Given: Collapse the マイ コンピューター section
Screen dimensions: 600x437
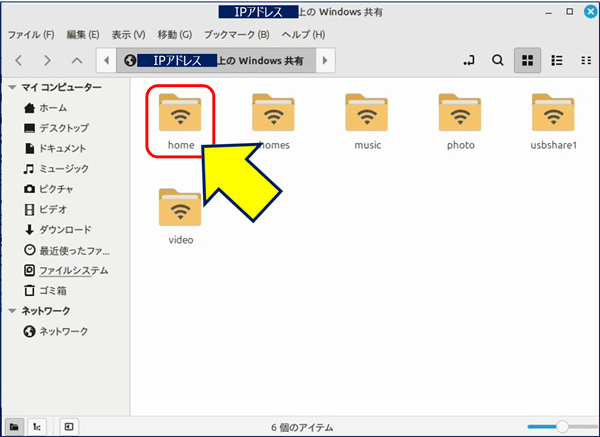Looking at the screenshot, I should click(x=12, y=88).
